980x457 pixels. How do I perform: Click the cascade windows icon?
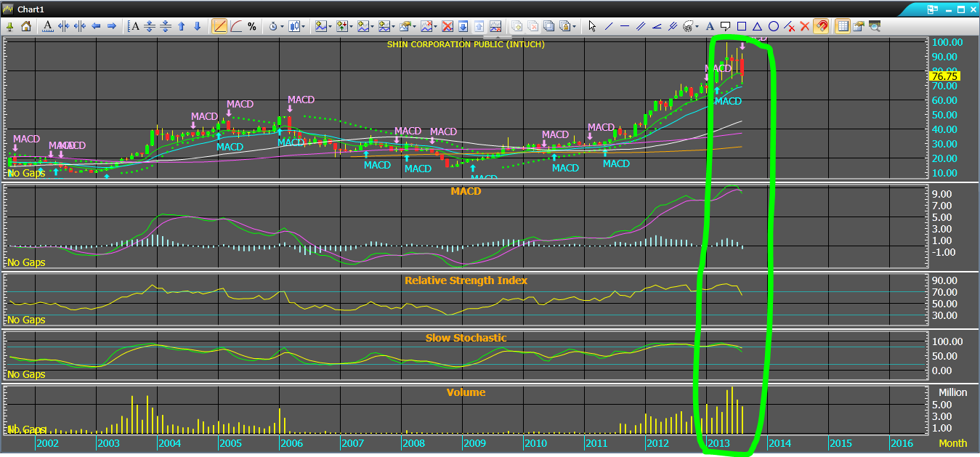coord(549,26)
